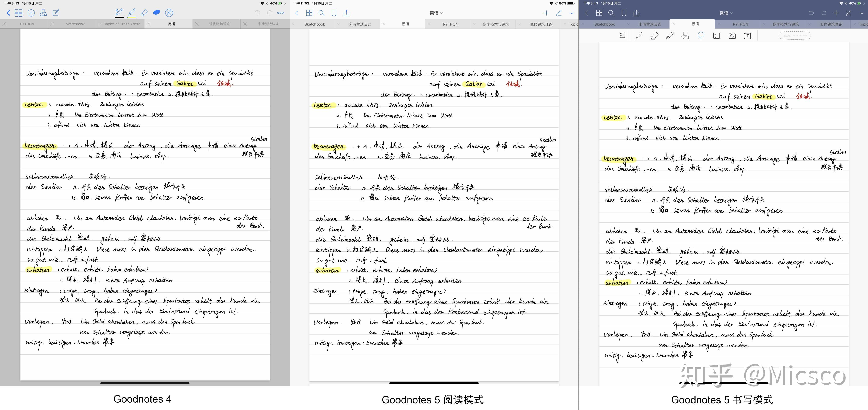The image size is (868, 410).
Task: Toggle read-only crossed pen in Goodnotes 4
Action: pos(169,13)
